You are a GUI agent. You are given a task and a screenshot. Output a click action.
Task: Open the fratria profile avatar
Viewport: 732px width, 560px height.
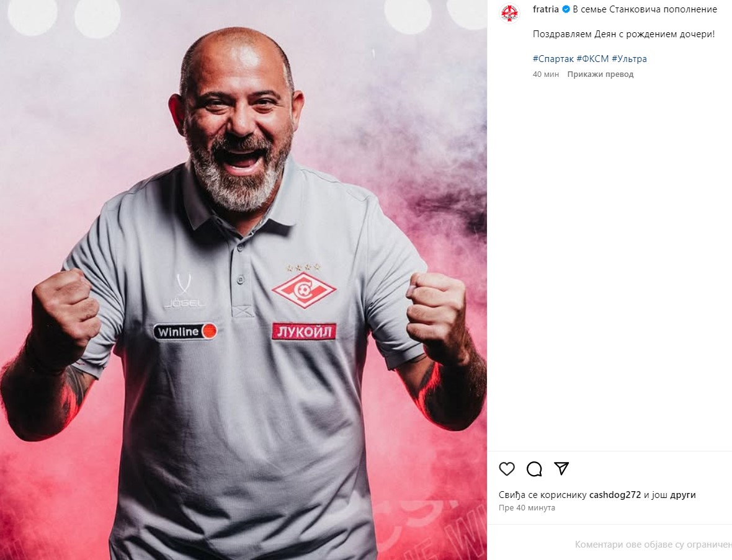(510, 13)
